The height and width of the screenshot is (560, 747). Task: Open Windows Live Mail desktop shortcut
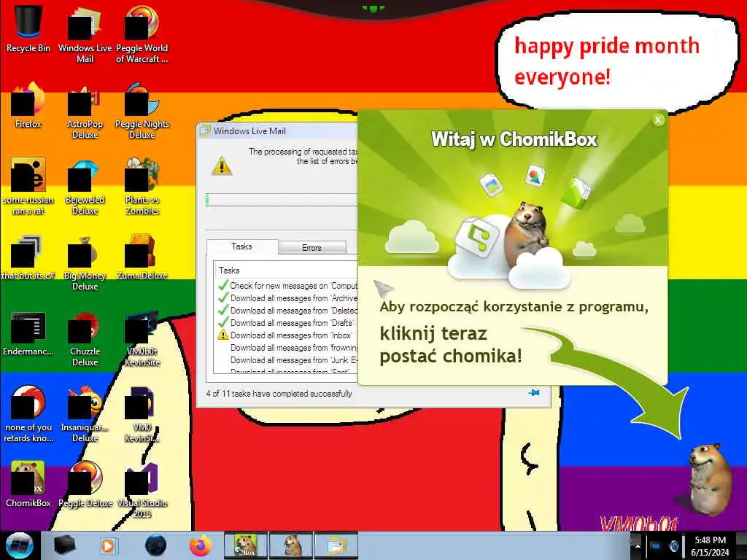click(85, 34)
